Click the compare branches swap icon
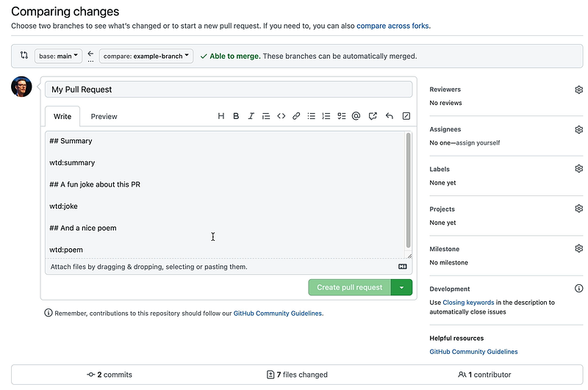The height and width of the screenshot is (390, 588). (24, 55)
